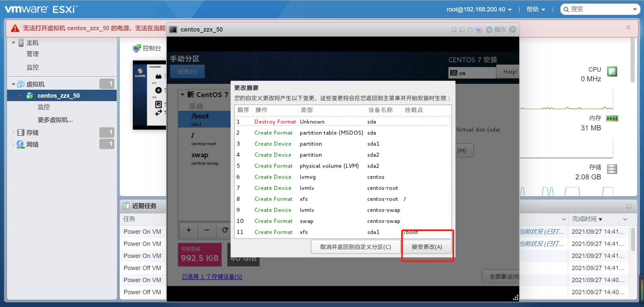Click the red warning triangle icon
644x307 pixels.
tap(15, 28)
